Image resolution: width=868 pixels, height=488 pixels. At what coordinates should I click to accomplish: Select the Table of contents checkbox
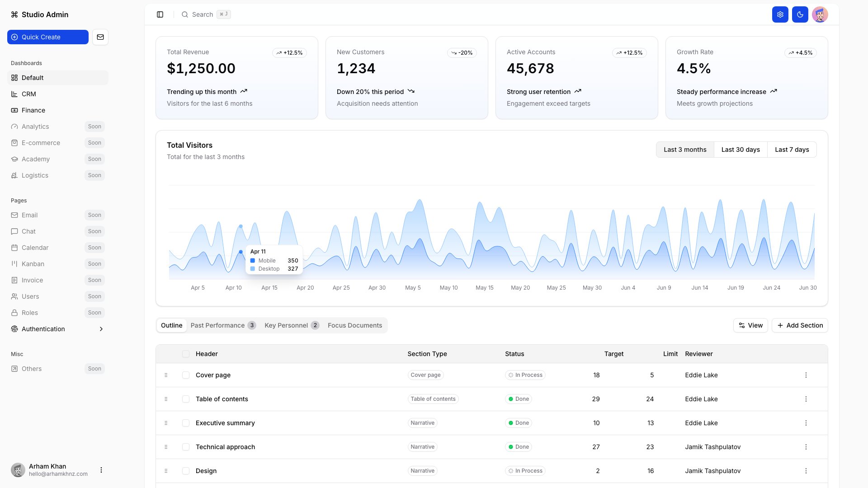(185, 399)
